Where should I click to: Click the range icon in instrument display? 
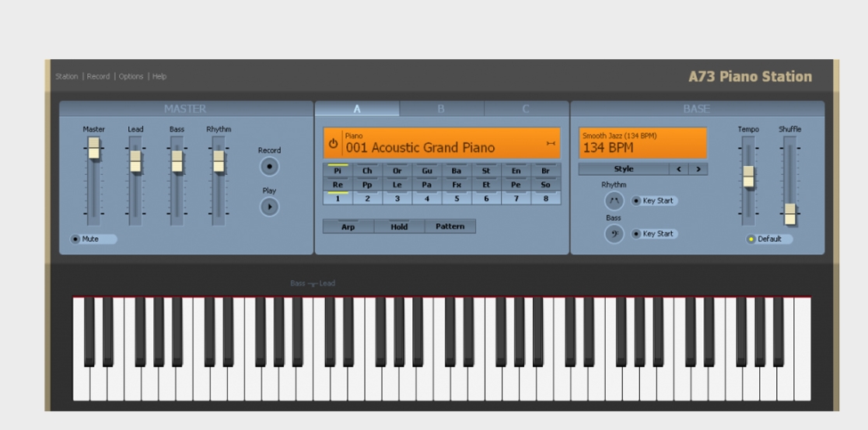(x=550, y=143)
